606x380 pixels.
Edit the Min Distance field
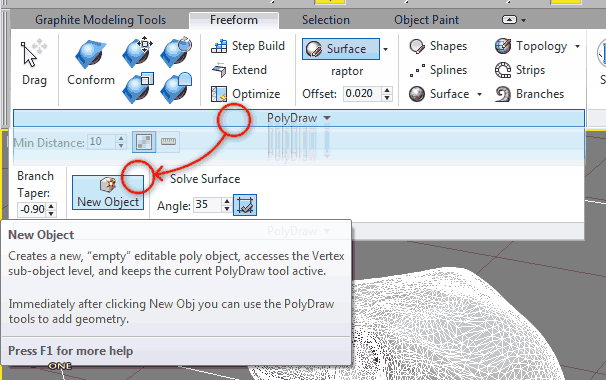[102, 142]
